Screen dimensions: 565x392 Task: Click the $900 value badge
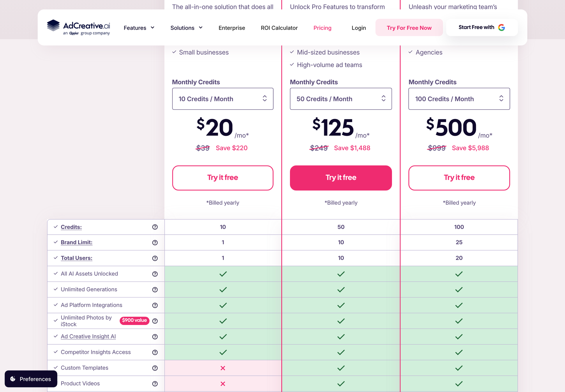pyautogui.click(x=135, y=320)
